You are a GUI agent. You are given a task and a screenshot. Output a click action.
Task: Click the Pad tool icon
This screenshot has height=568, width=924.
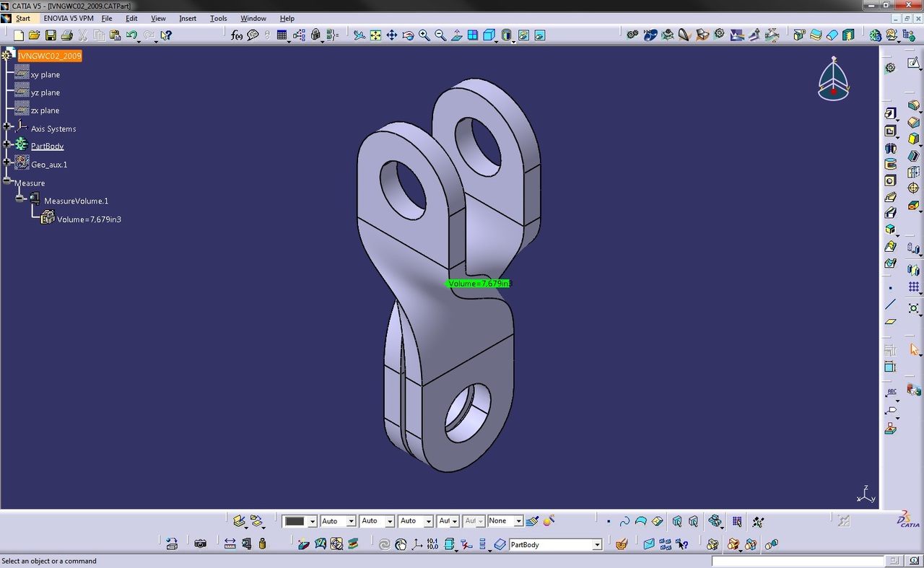pos(890,114)
